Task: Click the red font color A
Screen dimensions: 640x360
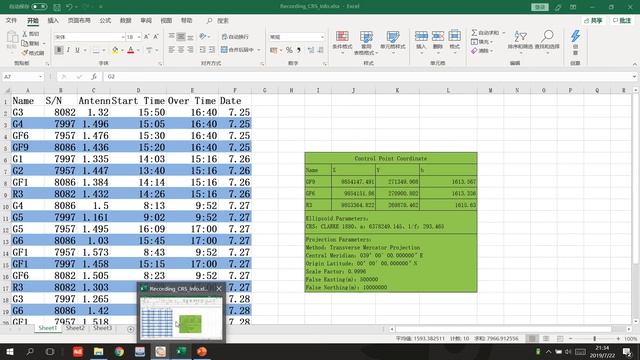Action: (131, 50)
